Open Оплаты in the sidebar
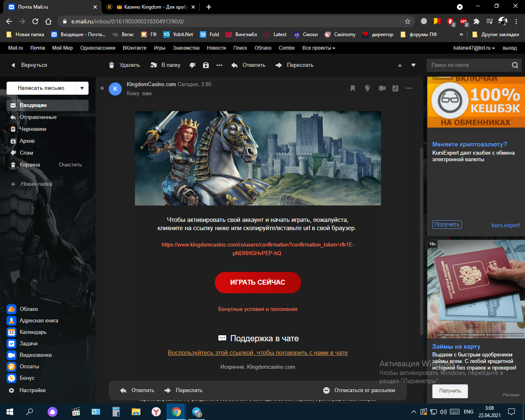525x420 pixels. (x=23, y=367)
